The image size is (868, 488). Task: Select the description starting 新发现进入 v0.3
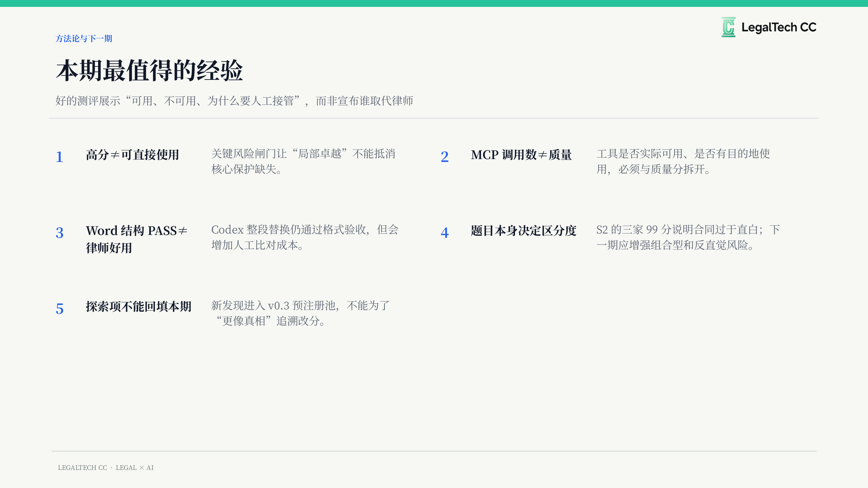[x=301, y=313]
